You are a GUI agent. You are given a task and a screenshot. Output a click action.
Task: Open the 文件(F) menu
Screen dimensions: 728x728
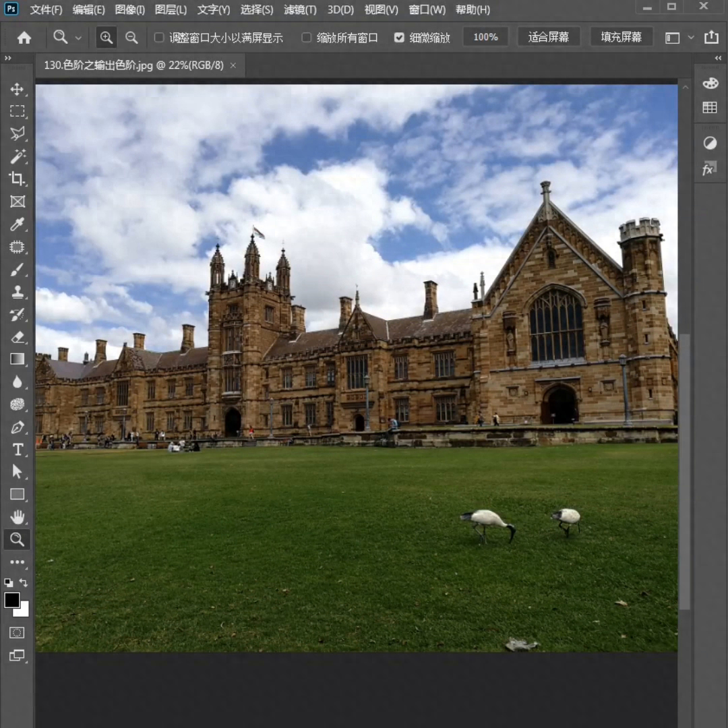(46, 9)
